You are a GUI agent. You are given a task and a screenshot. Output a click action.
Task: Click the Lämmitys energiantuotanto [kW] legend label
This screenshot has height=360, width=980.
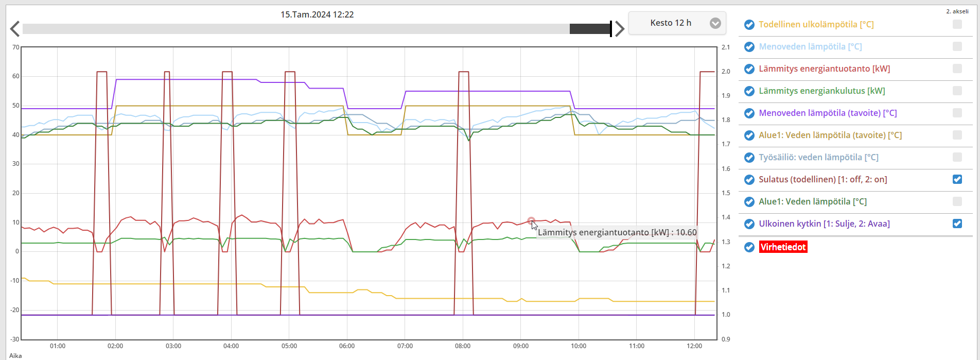tap(825, 69)
